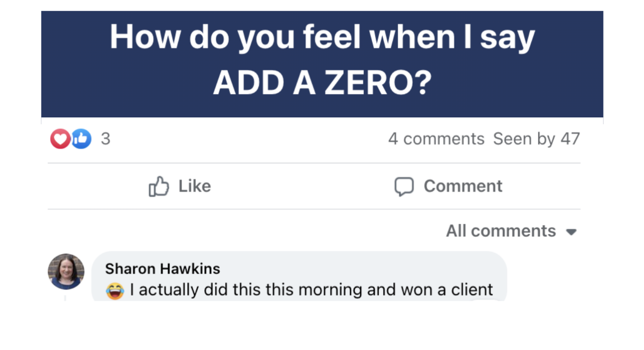Screen dimensions: 644x350
Task: Click the "How do you feel" headline line
Action: (322, 37)
